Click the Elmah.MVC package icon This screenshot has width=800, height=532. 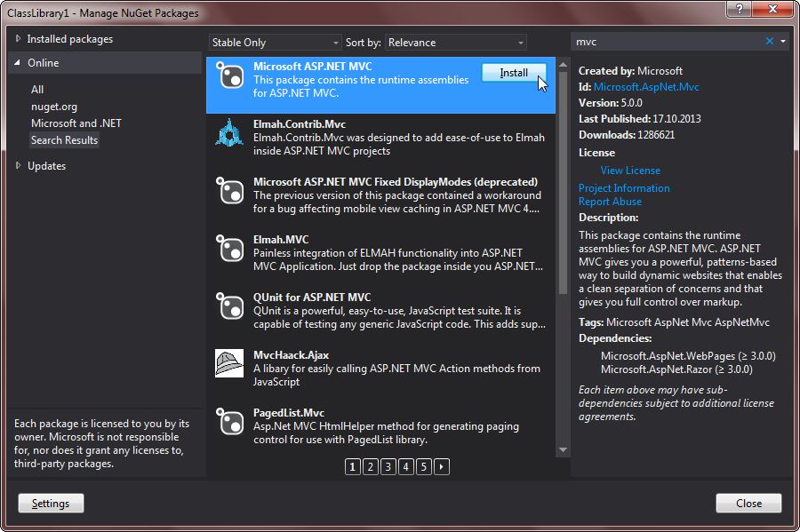pyautogui.click(x=229, y=248)
